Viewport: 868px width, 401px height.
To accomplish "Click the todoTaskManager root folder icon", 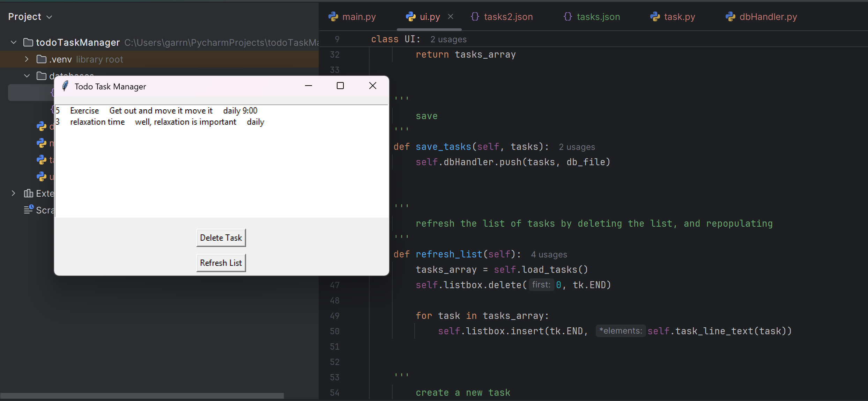I will pyautogui.click(x=28, y=42).
